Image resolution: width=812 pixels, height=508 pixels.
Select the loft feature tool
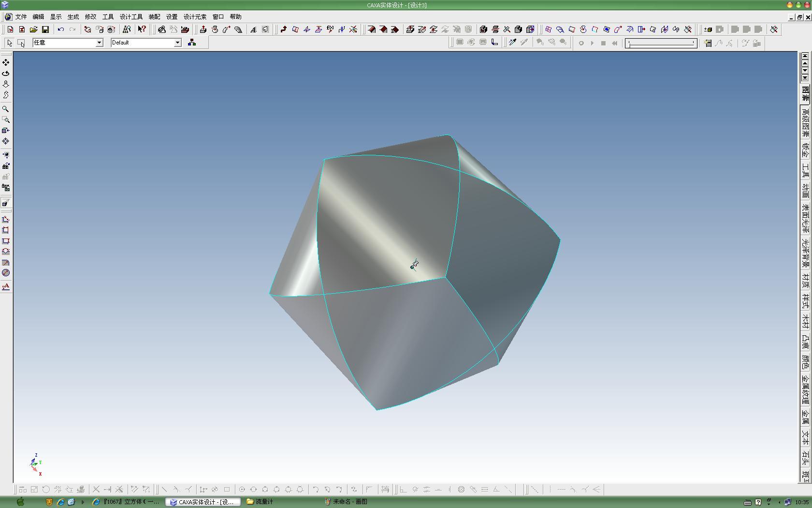tap(238, 30)
